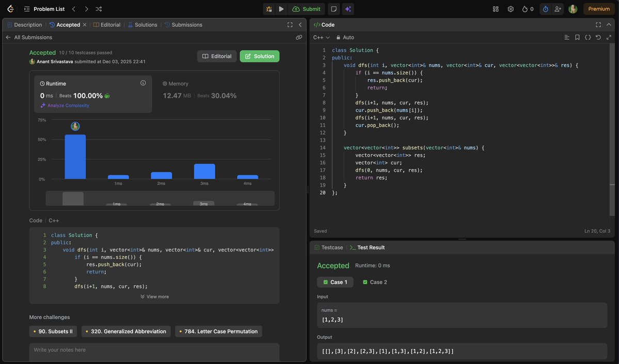Click the nums input value field
The width and height of the screenshot is (619, 364).
click(x=462, y=315)
